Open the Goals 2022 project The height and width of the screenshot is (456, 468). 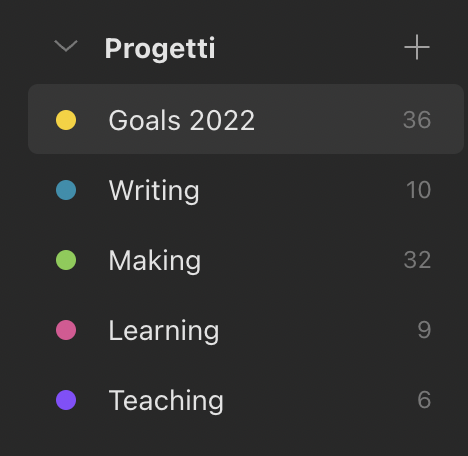coord(246,119)
